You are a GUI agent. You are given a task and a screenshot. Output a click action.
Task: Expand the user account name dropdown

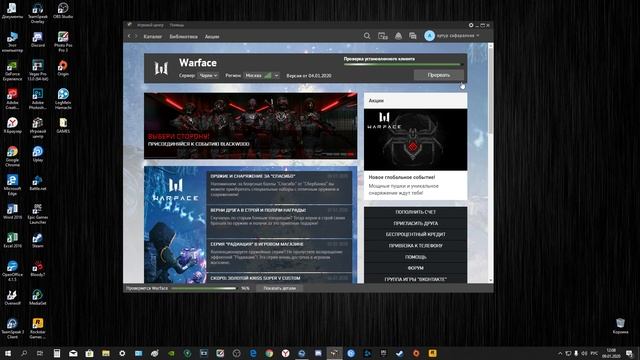coord(458,36)
